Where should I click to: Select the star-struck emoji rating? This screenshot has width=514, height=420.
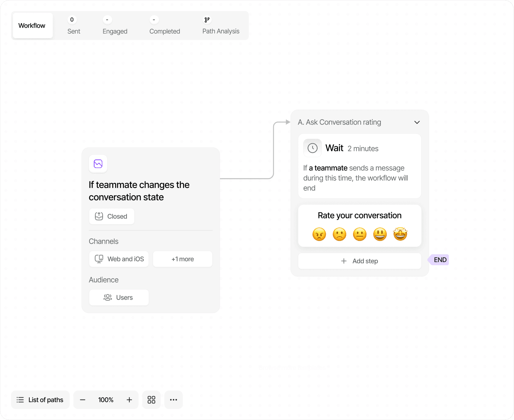pyautogui.click(x=400, y=234)
